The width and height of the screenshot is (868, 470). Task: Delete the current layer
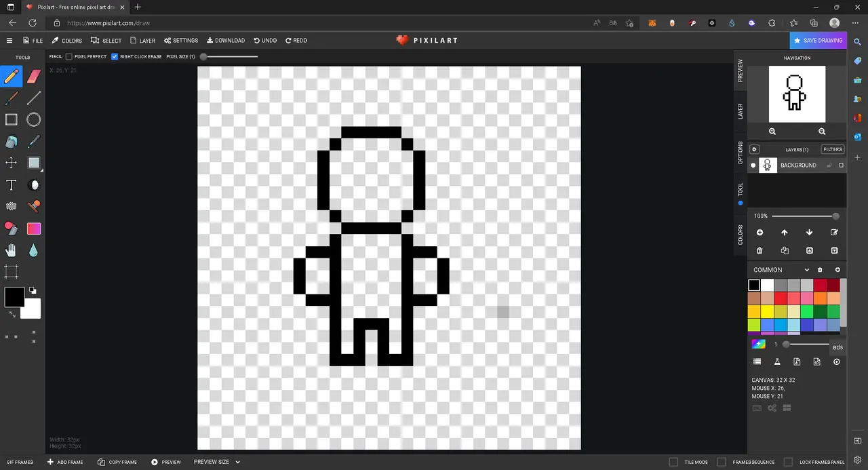759,250
